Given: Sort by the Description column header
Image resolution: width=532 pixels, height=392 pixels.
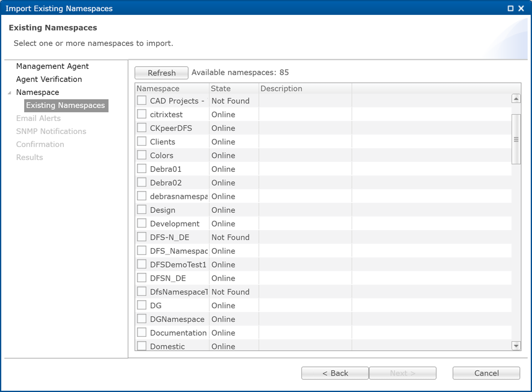Looking at the screenshot, I should 305,88.
